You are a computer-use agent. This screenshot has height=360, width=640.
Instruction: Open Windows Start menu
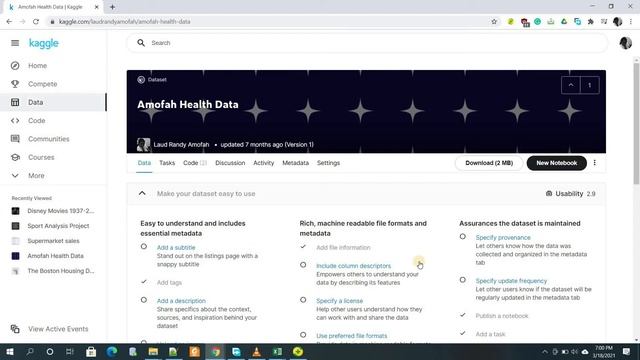(9, 351)
